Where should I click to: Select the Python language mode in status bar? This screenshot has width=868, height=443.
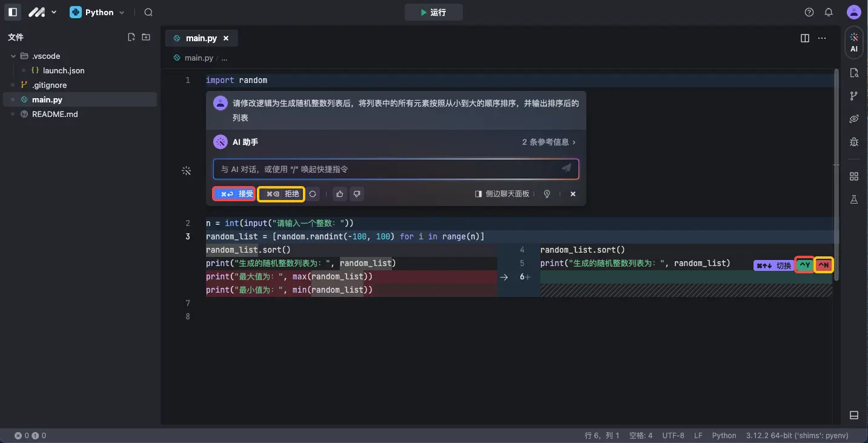pos(724,435)
